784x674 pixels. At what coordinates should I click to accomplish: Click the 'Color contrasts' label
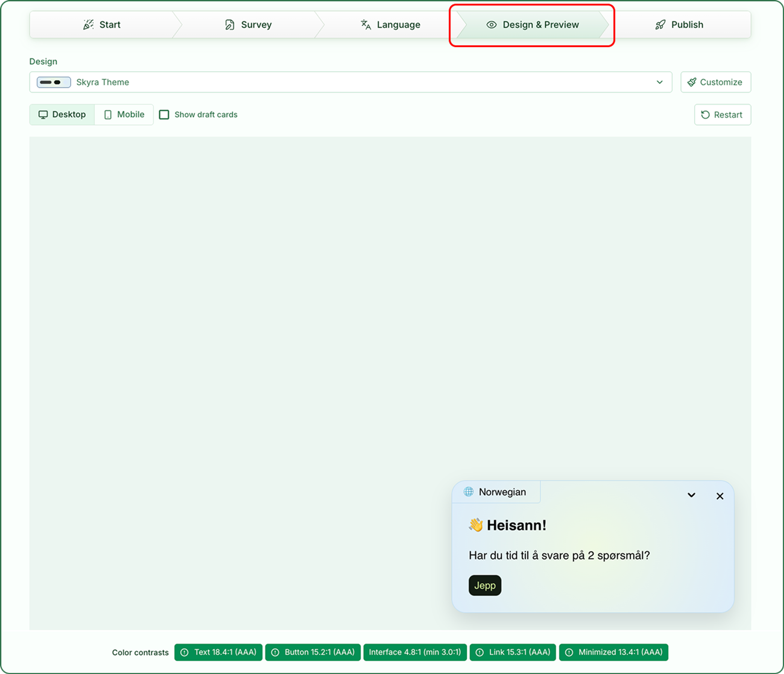(140, 652)
